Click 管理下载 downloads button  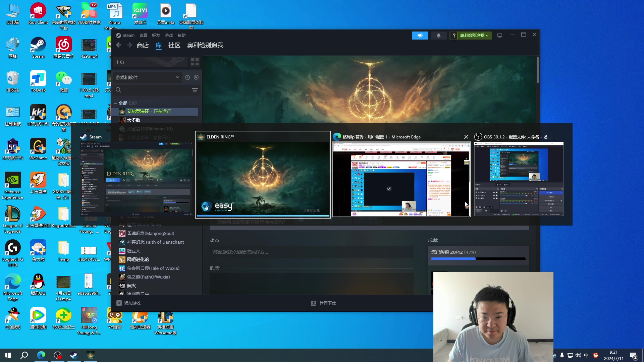pyautogui.click(x=323, y=303)
